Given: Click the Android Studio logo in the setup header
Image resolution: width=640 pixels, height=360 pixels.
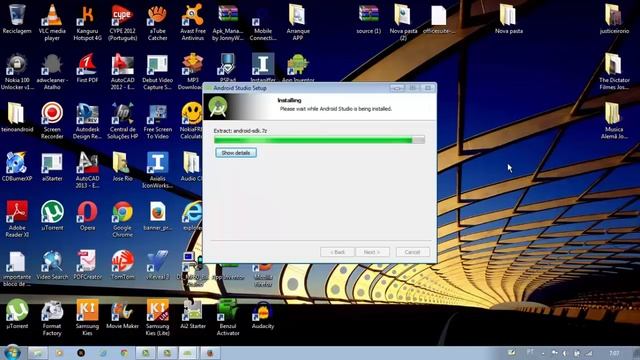Looking at the screenshot, I should [x=218, y=107].
